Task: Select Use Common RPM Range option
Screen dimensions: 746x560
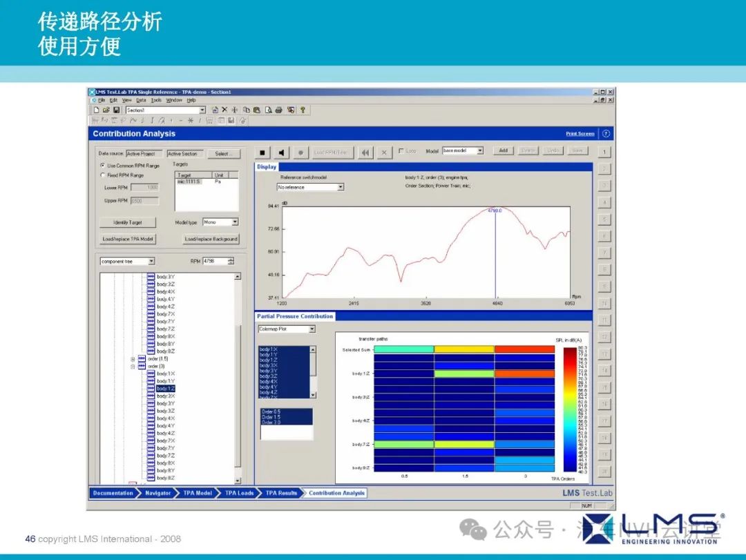Action: (103, 166)
